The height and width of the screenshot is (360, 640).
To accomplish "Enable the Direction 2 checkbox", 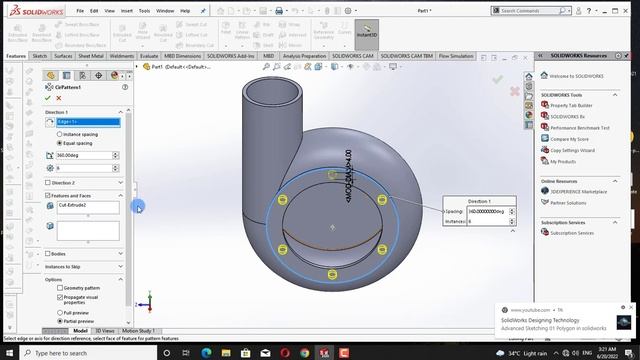I will [x=48, y=182].
